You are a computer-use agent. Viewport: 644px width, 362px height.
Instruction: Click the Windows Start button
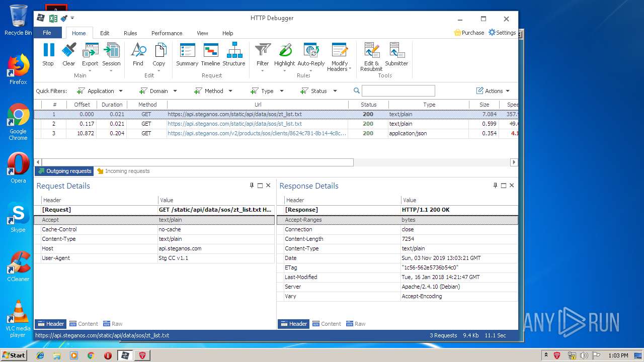14,355
